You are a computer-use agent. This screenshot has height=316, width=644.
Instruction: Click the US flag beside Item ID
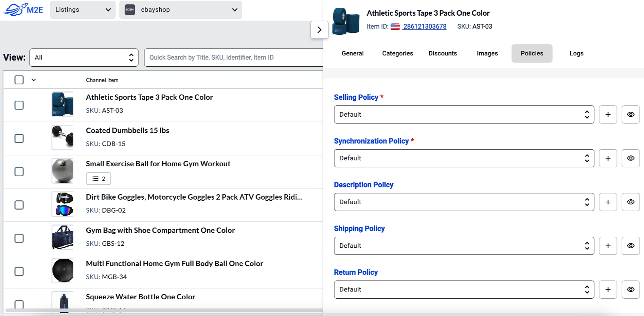pyautogui.click(x=395, y=26)
